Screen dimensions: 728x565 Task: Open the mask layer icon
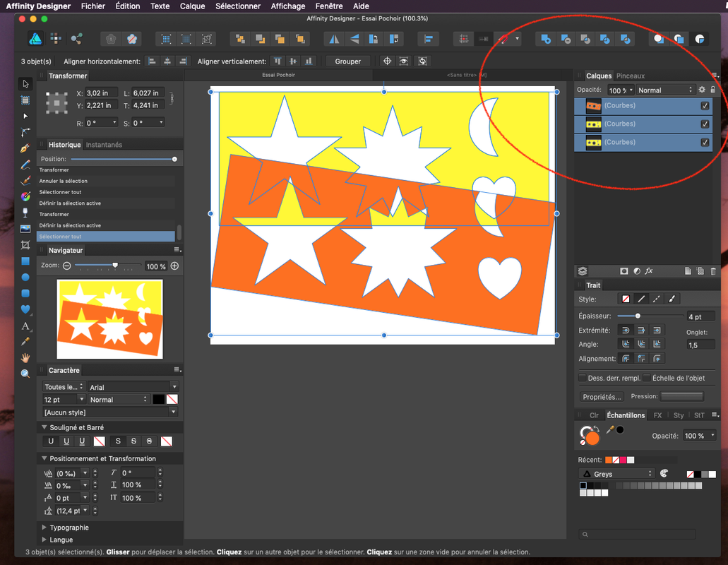click(x=624, y=271)
